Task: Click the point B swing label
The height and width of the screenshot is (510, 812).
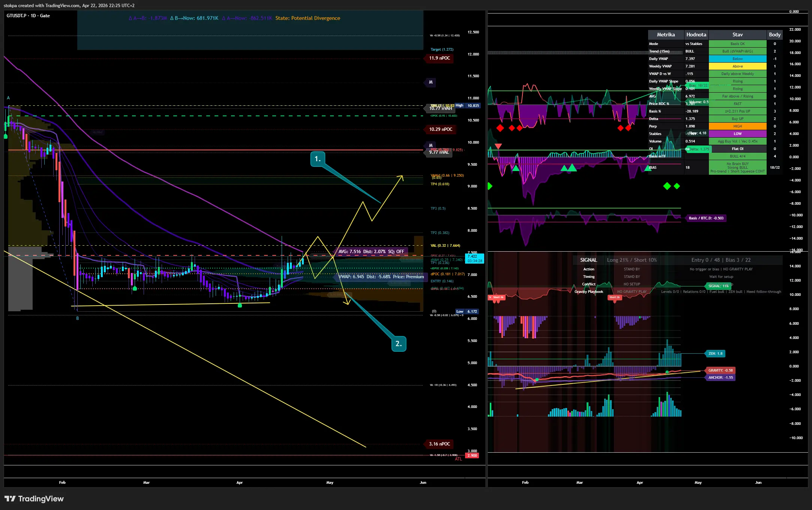Action: pos(78,318)
